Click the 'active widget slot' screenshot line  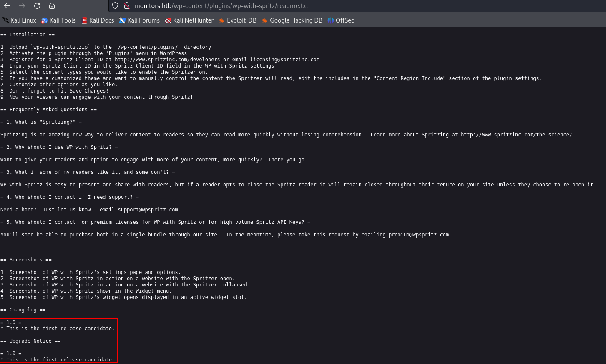click(x=124, y=297)
